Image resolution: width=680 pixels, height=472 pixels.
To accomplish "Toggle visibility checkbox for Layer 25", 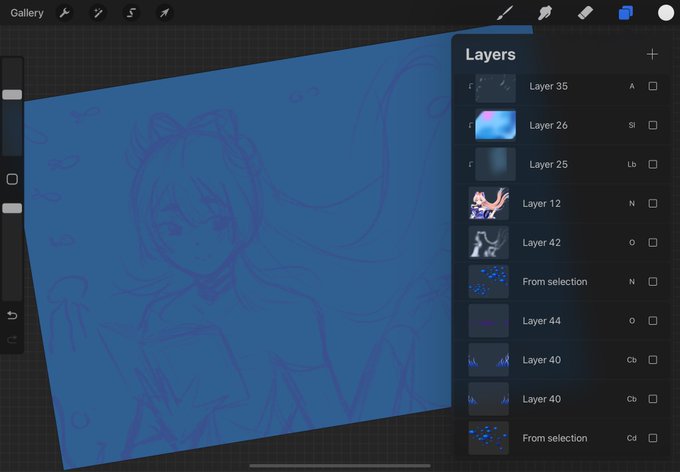I will tap(653, 164).
